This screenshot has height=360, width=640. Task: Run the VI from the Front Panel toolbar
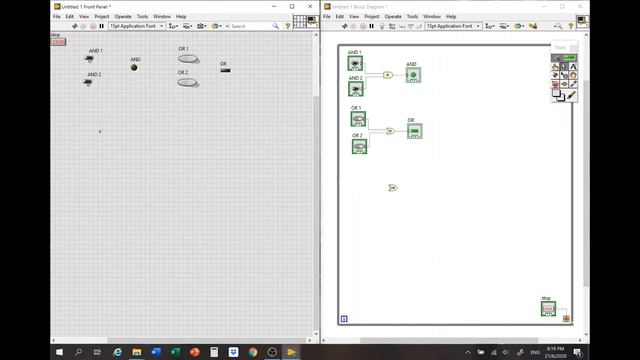coord(74,26)
